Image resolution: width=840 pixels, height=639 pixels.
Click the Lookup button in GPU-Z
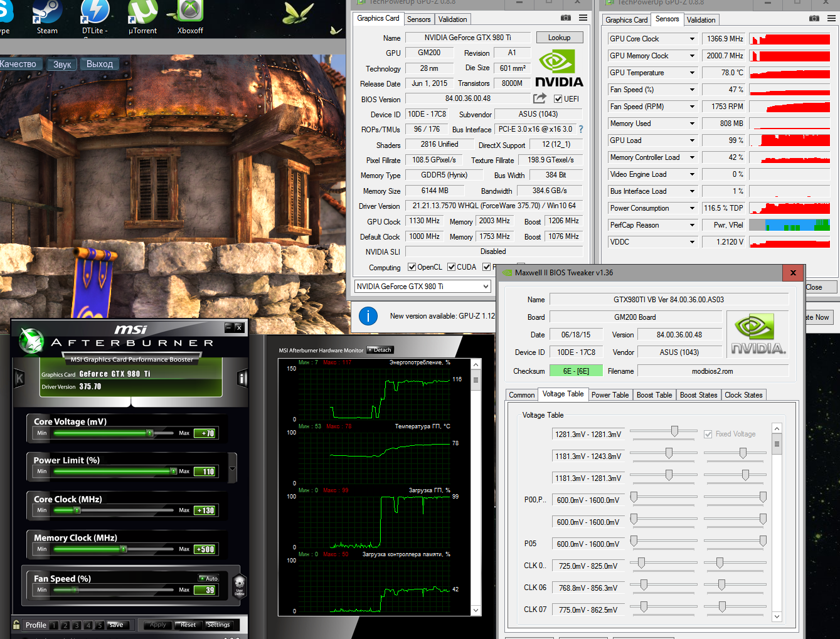pos(560,38)
